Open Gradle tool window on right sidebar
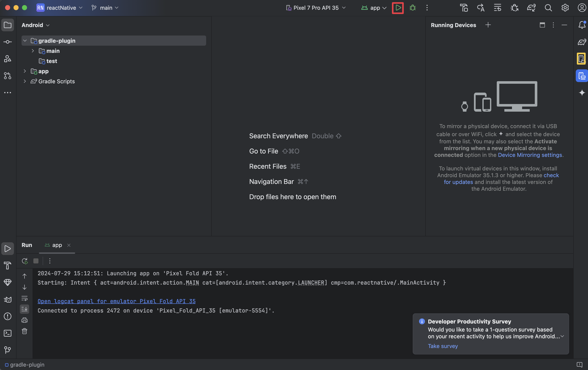Image resolution: width=588 pixels, height=370 pixels. click(582, 42)
